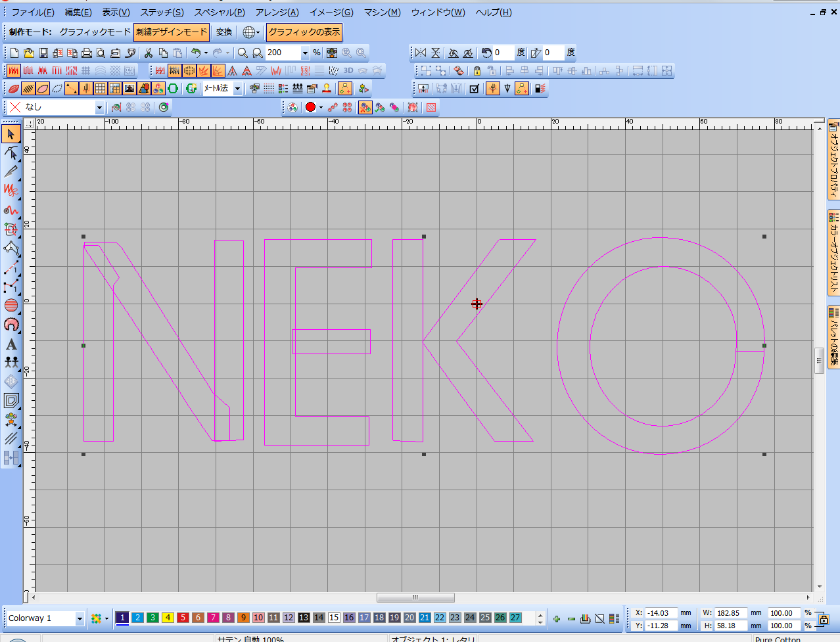Click the W width value field

[x=730, y=613]
